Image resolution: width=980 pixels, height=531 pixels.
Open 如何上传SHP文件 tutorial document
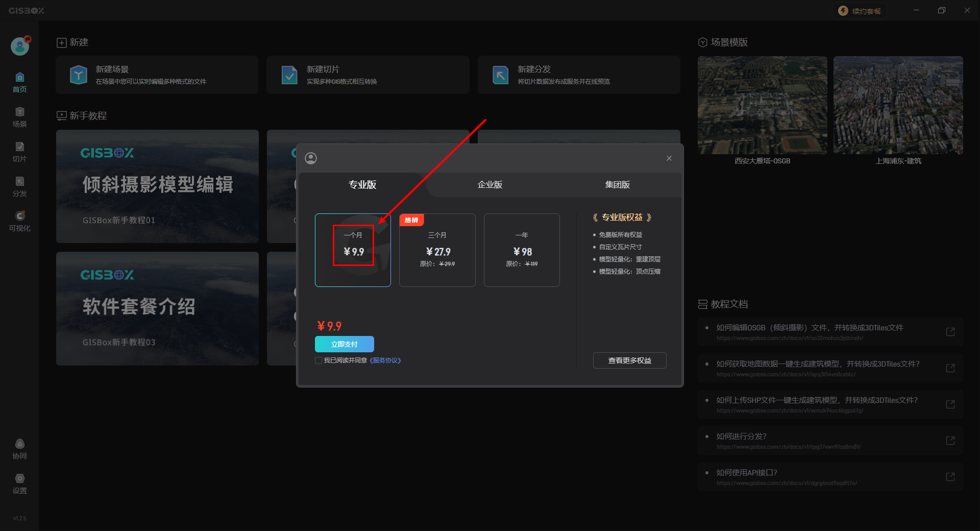[830, 404]
